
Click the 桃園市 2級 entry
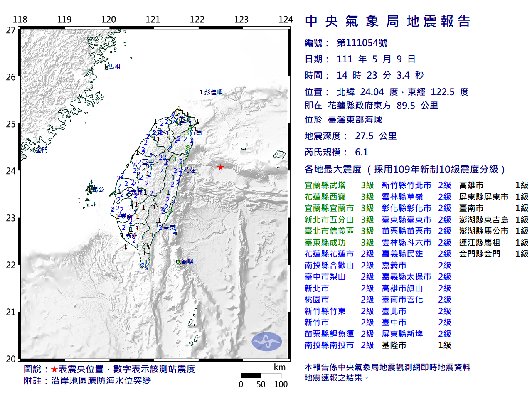339,300
